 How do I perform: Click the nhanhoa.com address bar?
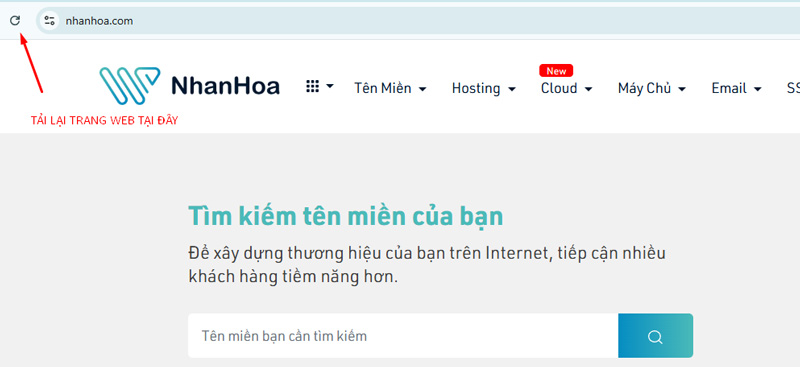(417, 21)
